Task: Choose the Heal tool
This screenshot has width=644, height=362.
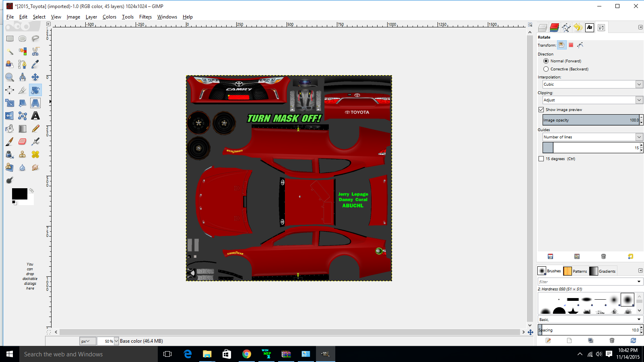Action: pos(35,154)
